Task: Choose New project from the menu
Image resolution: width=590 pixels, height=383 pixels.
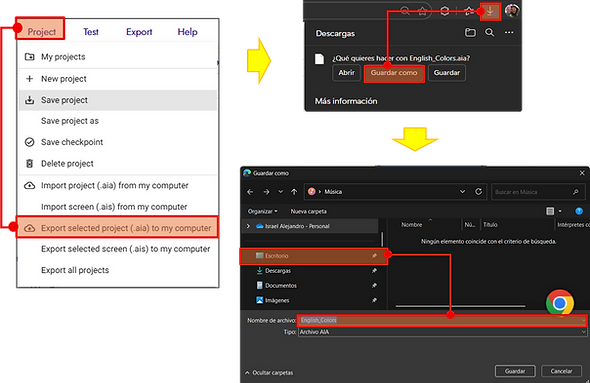Action: point(118,79)
